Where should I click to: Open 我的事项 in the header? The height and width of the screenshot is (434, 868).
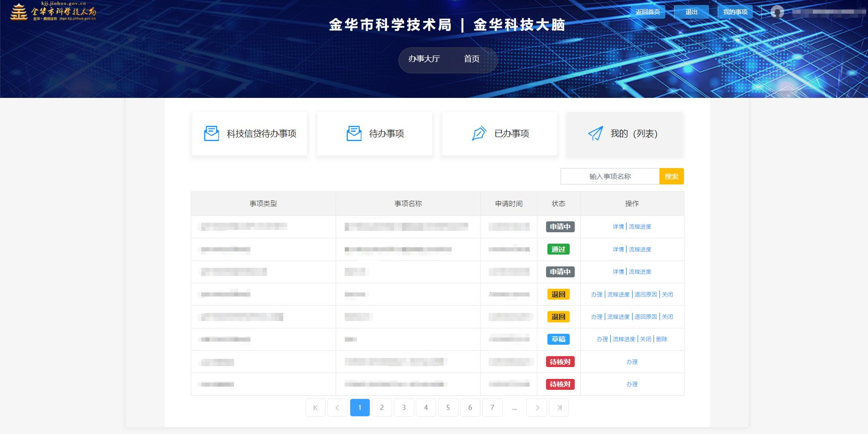[x=735, y=12]
